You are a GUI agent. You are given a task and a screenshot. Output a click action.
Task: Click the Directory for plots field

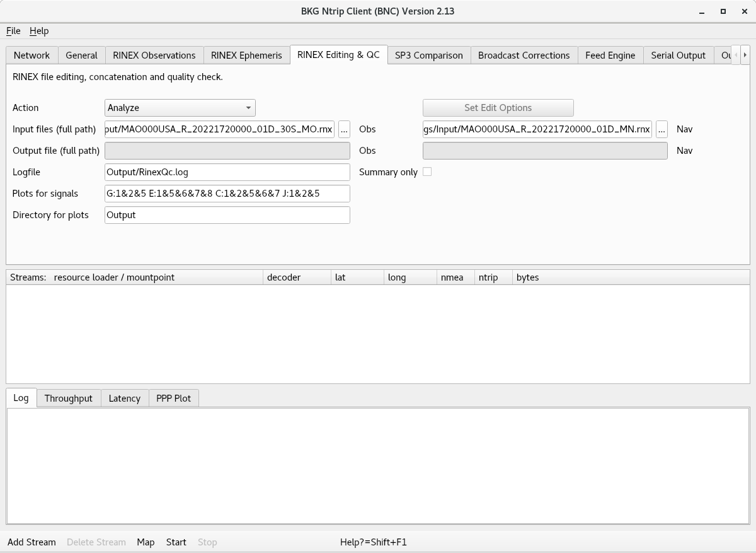point(227,215)
